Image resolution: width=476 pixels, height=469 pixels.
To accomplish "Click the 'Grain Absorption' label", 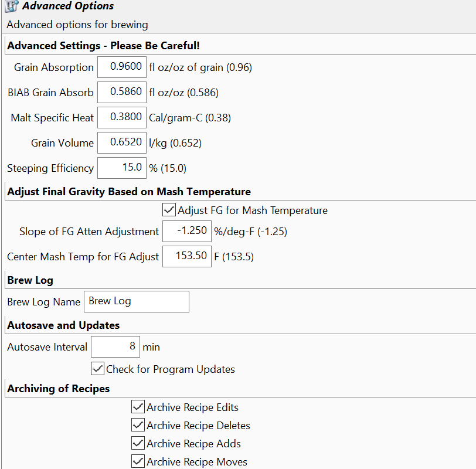I will coord(54,67).
